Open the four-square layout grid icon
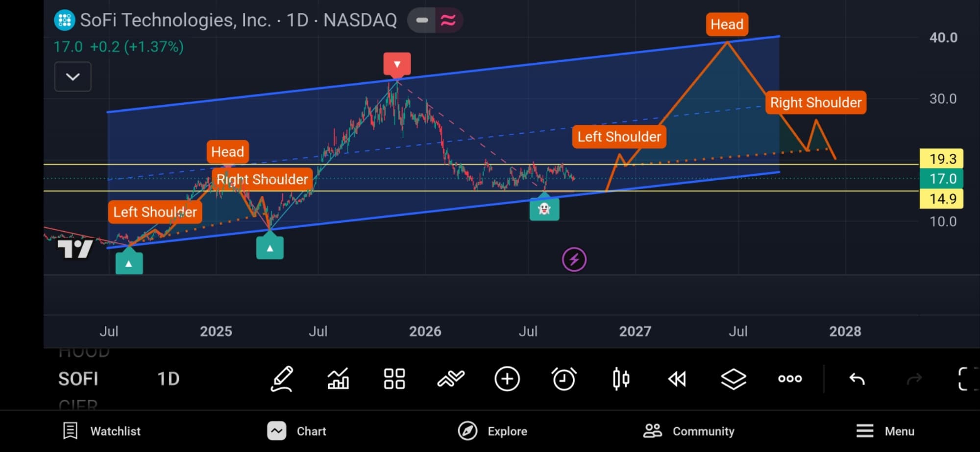This screenshot has height=452, width=980. [x=394, y=379]
